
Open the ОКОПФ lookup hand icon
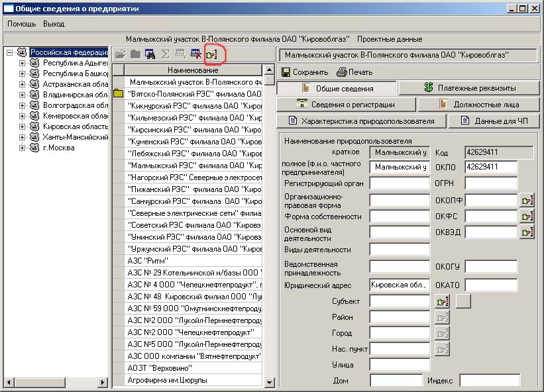click(x=527, y=200)
